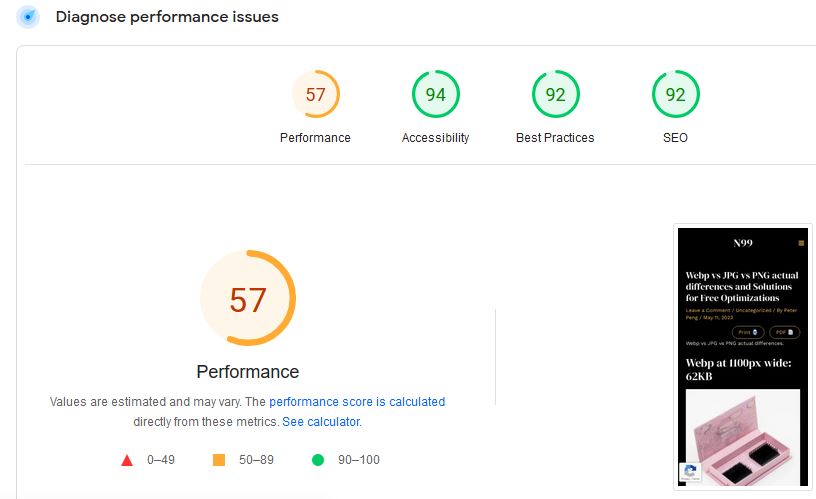Open the Best Practices score gauge
The image size is (816, 499).
coord(555,95)
